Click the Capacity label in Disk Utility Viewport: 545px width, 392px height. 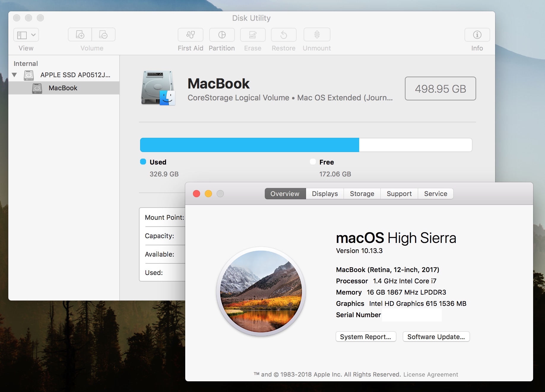[x=159, y=236]
